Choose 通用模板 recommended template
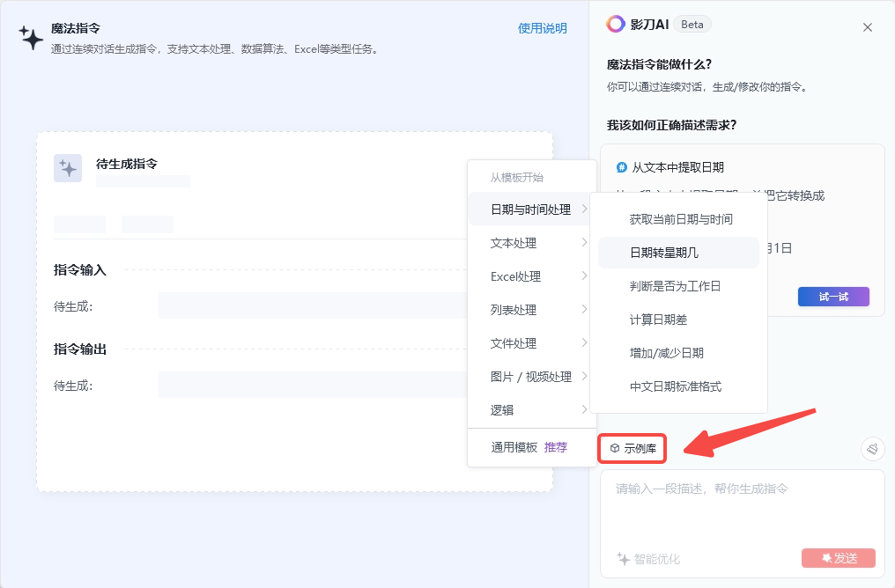Screen dimensions: 895x588 (x=529, y=447)
